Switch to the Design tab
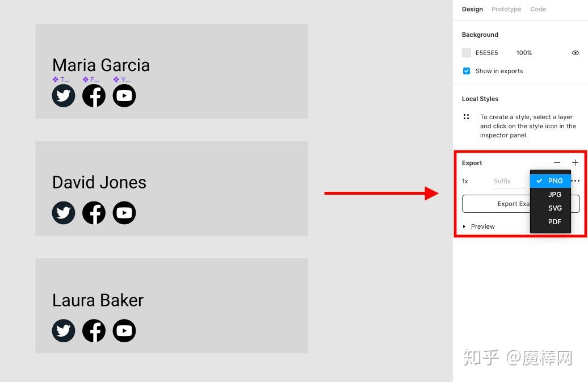Viewport: 588px width, 382px height. (x=472, y=9)
